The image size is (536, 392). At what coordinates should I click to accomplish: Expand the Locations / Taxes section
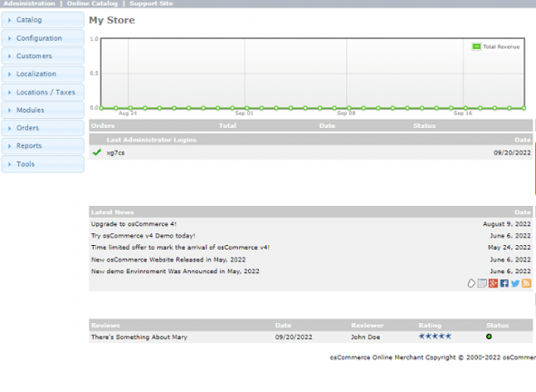pyautogui.click(x=43, y=93)
